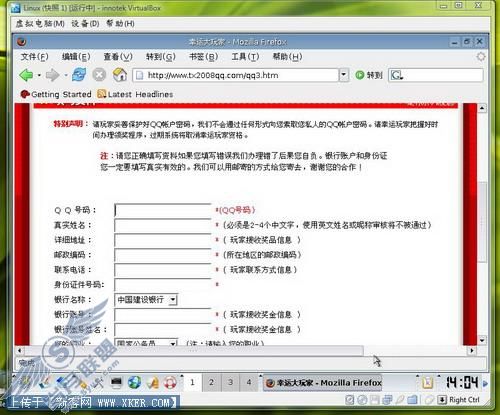Open the 书签(B) menu
The width and height of the screenshot is (500, 415).
203,57
